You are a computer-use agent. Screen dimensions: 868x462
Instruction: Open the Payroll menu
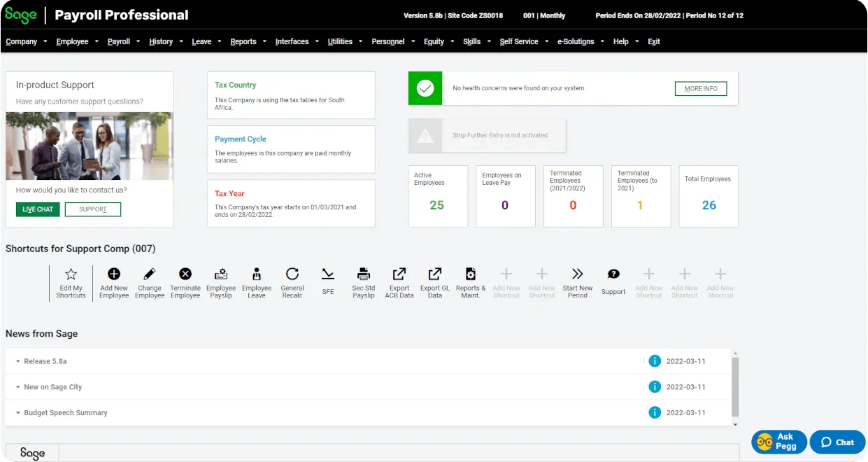(119, 41)
